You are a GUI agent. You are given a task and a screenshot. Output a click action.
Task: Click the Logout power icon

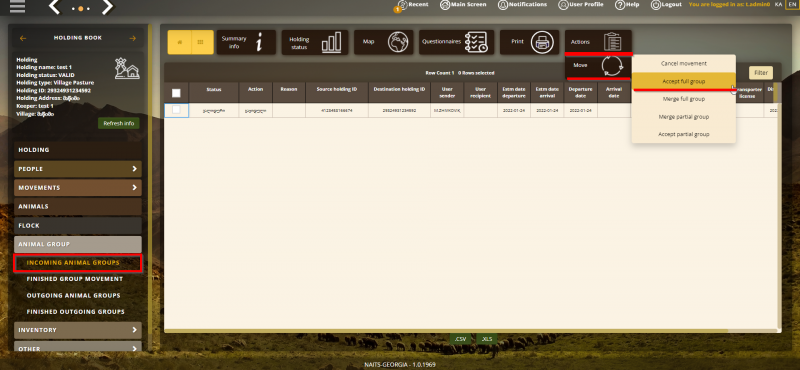click(x=656, y=5)
